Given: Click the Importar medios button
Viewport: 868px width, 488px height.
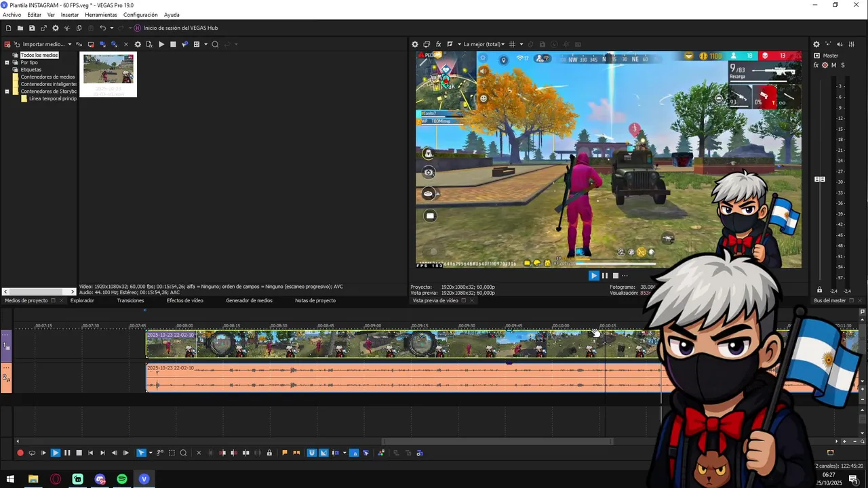Looking at the screenshot, I should tap(40, 44).
